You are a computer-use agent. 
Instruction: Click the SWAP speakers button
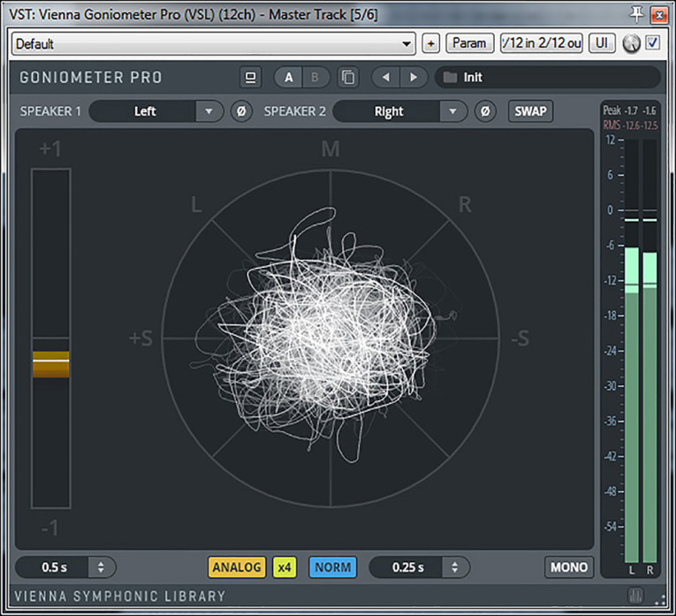point(530,111)
